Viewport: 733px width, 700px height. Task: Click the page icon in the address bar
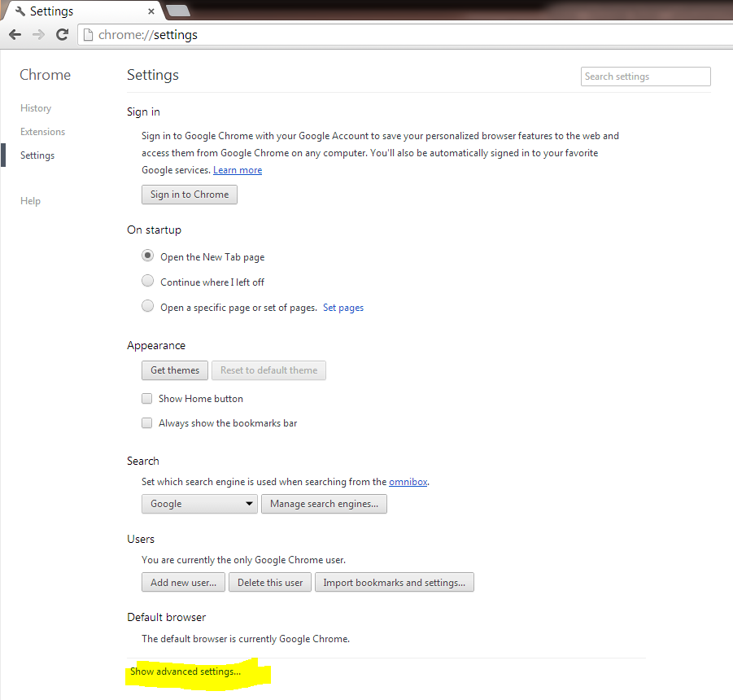click(87, 35)
